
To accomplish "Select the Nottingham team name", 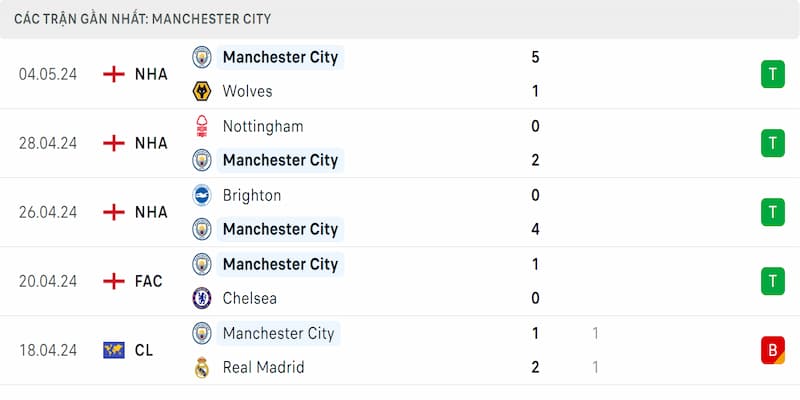I will [x=263, y=126].
